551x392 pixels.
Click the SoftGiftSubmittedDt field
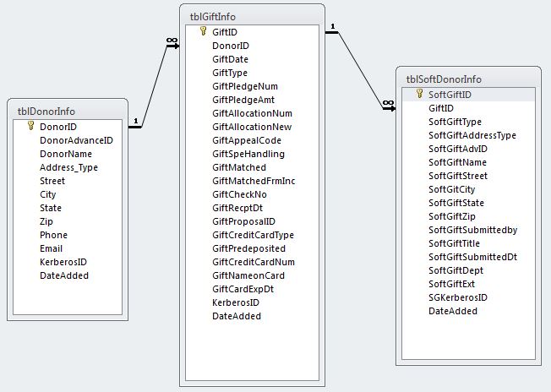[x=468, y=257]
